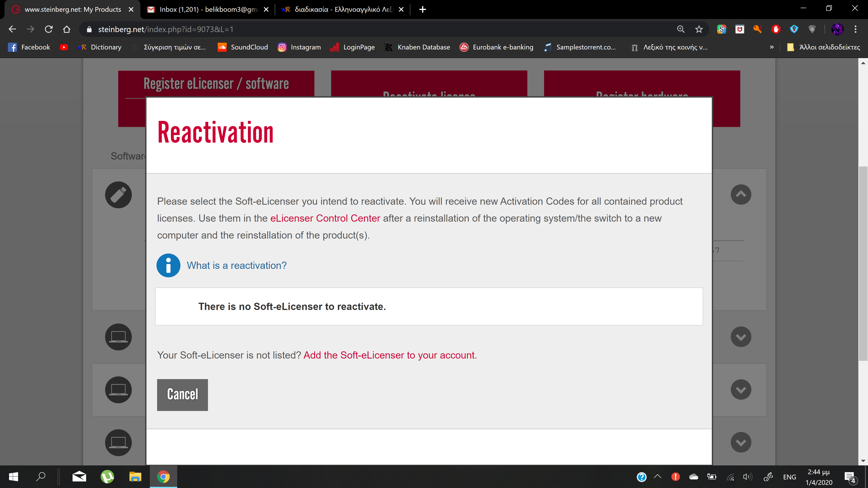Screen dimensions: 868x488
Task: Switch to the Ελληνοαγγλικό Λεξικό tab
Action: pyautogui.click(x=342, y=9)
